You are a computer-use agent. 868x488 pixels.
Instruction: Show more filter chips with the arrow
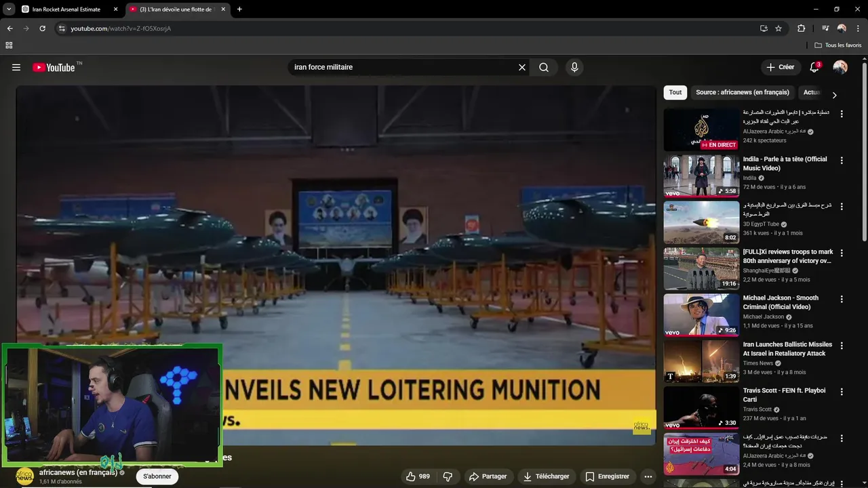pyautogui.click(x=834, y=95)
